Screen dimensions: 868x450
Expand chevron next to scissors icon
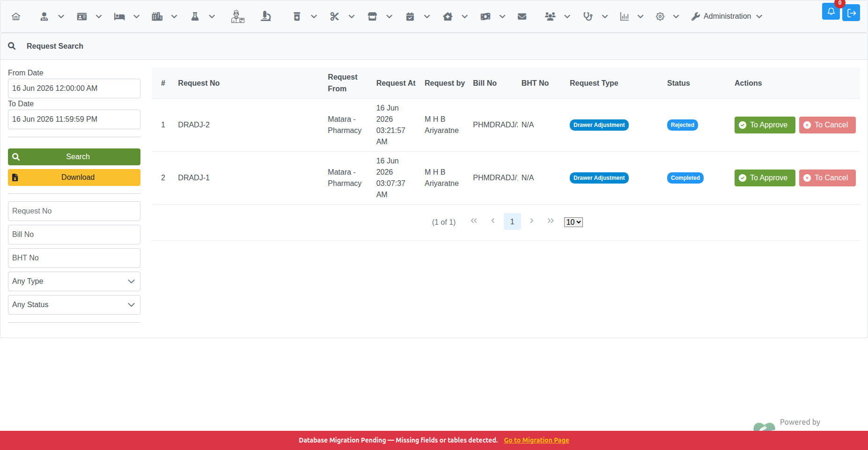(x=352, y=16)
